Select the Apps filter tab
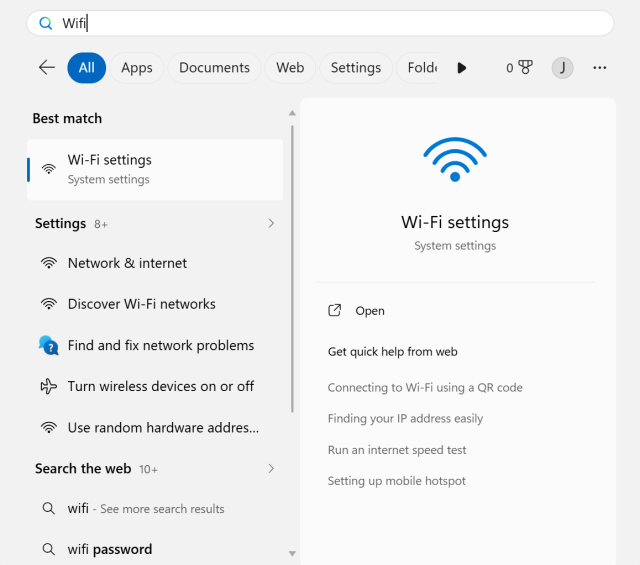Viewport: 640px width, 565px height. 137,68
